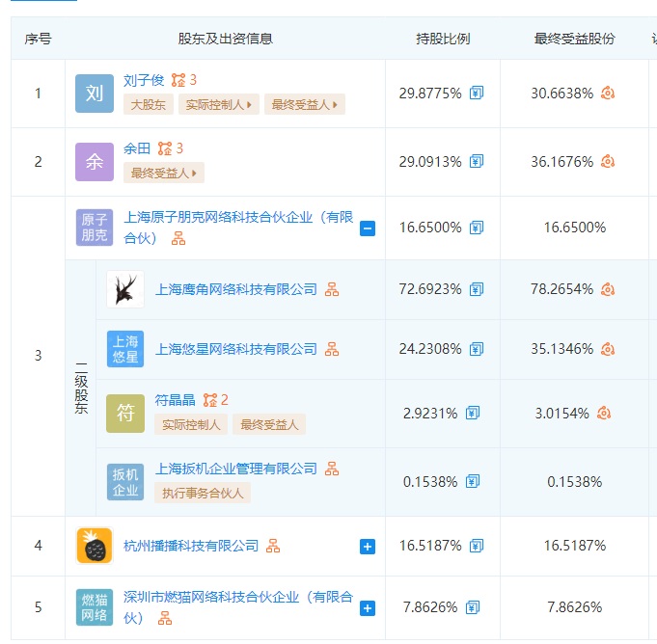Open 上海悠星网络科技有限公司 link

pos(236,349)
